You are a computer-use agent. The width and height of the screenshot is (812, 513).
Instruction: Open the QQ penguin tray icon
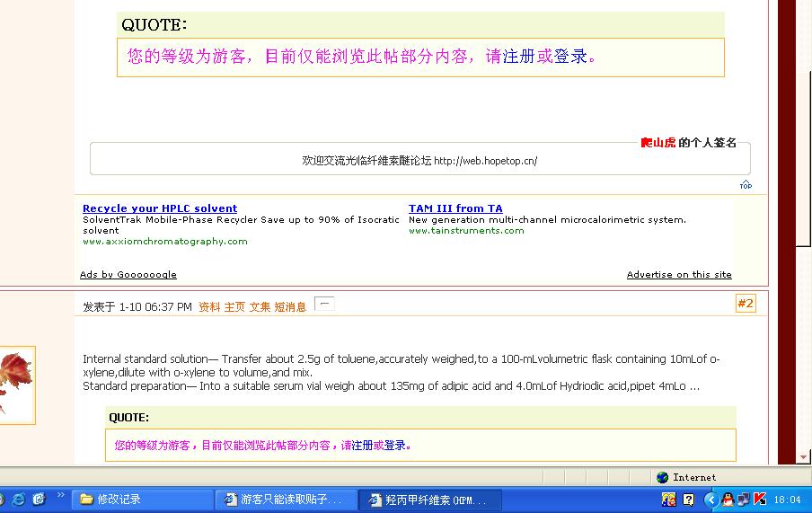[727, 500]
